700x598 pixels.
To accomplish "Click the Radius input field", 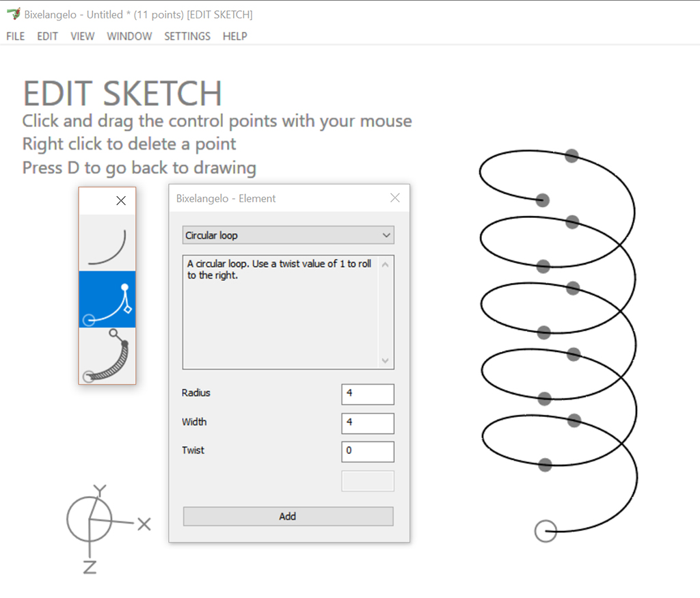I will (368, 394).
